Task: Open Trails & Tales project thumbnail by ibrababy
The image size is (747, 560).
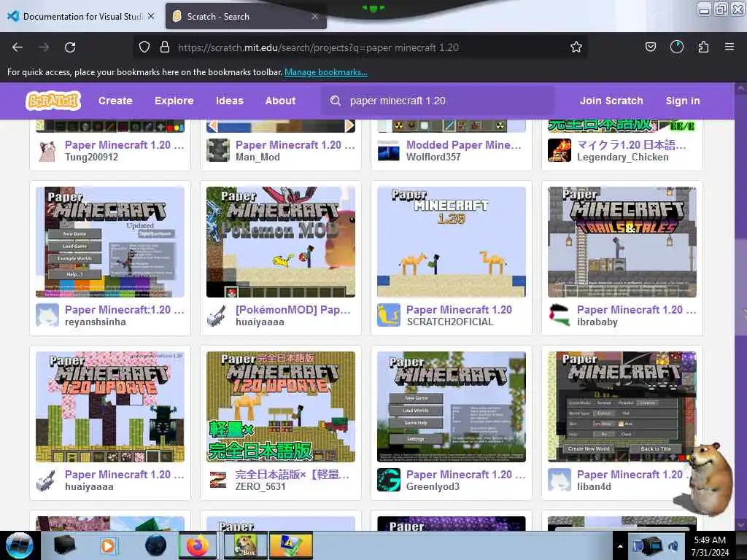Action: (x=622, y=242)
